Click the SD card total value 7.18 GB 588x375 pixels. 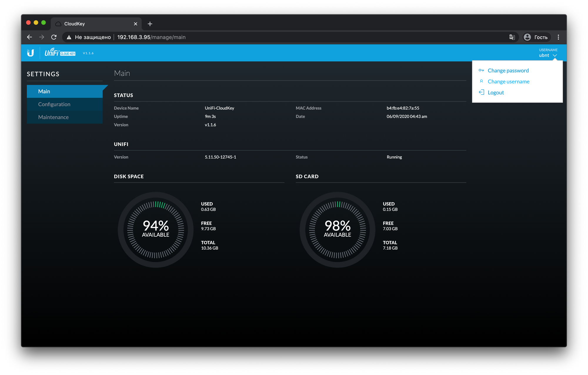point(390,248)
